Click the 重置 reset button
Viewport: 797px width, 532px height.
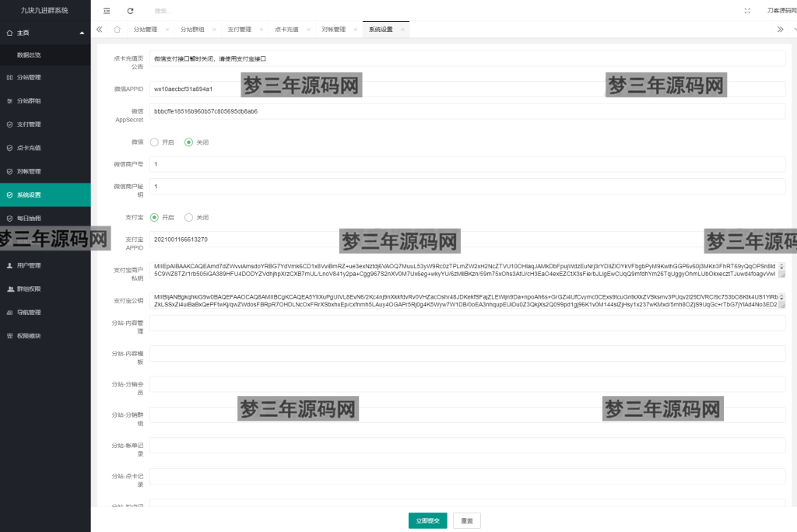tap(467, 521)
